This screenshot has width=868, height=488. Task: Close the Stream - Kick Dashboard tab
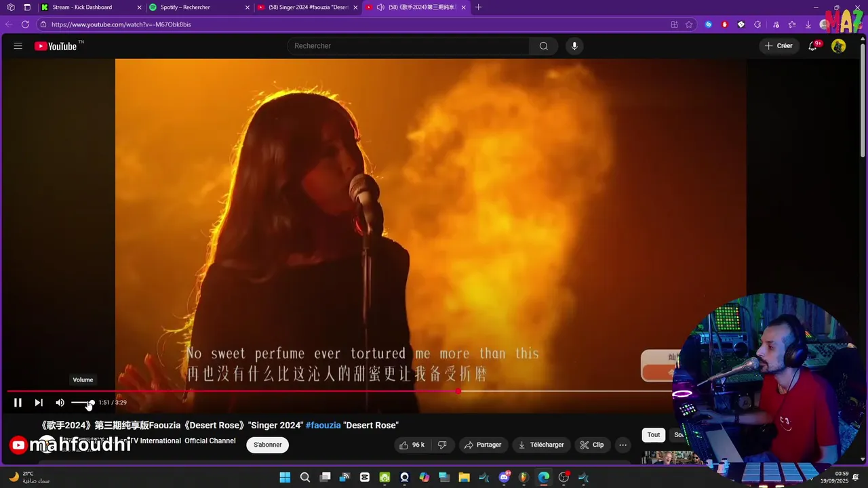(140, 7)
